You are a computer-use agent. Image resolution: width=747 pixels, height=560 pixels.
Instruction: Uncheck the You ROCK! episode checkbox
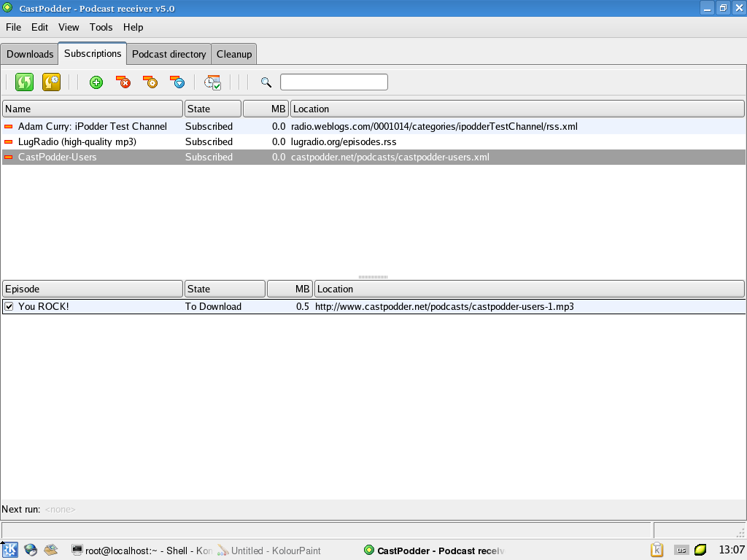tap(9, 307)
